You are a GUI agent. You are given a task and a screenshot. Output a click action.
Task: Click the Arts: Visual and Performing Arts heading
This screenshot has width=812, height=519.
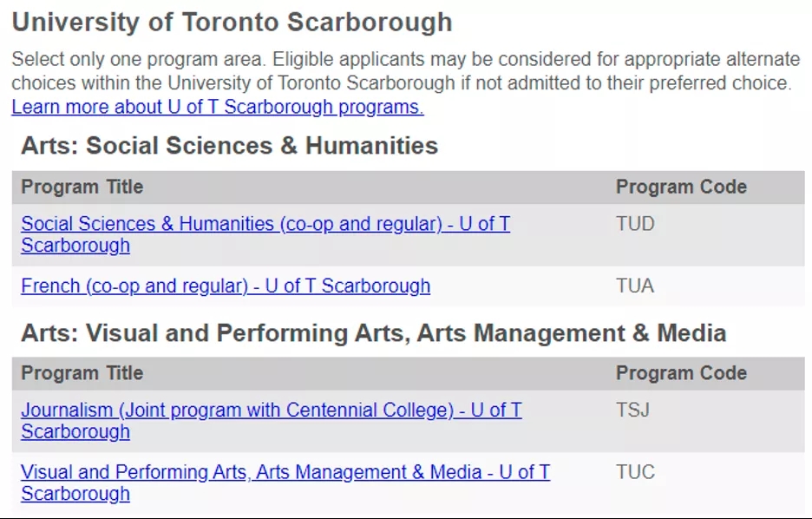(373, 332)
